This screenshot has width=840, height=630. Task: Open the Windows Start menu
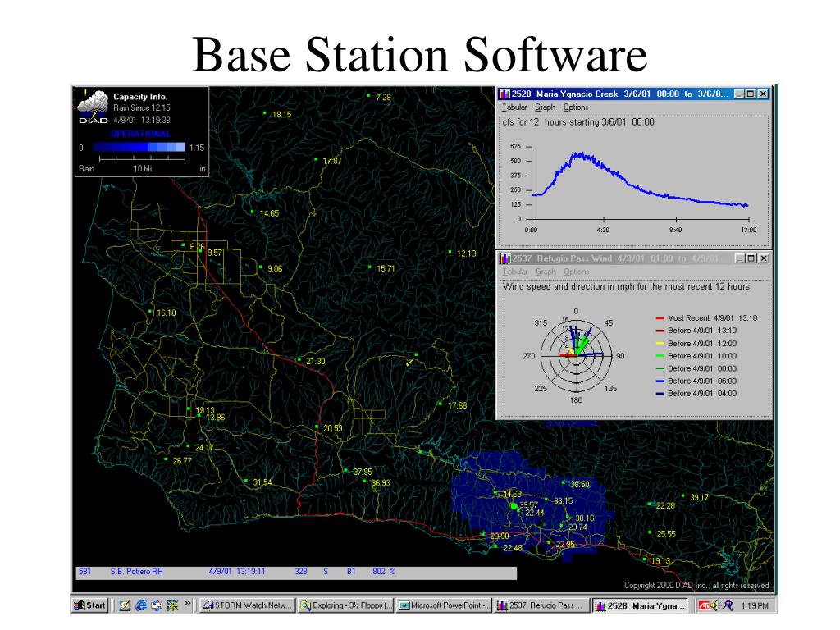(x=90, y=605)
